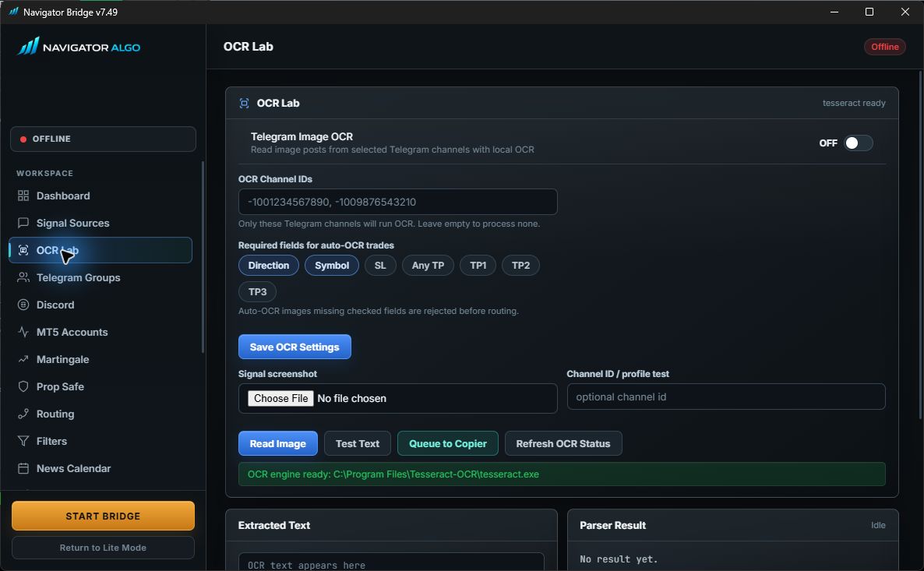Viewport: 924px width, 571px height.
Task: Focus the optional channel id input
Action: 726,397
